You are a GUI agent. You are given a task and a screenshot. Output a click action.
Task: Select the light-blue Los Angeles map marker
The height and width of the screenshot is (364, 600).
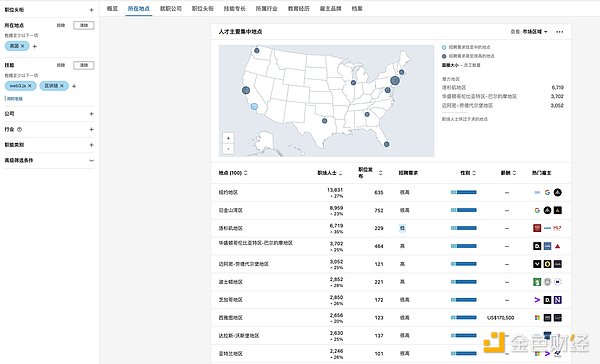[254, 106]
